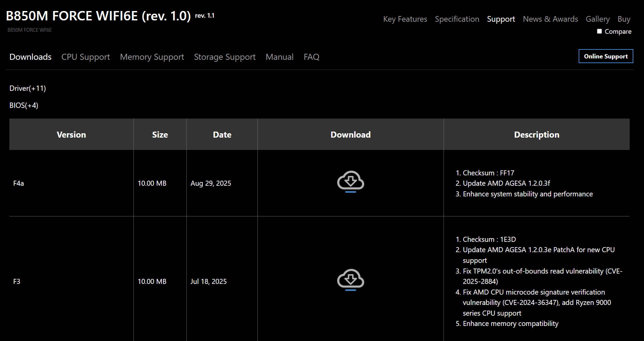The height and width of the screenshot is (341, 644).
Task: Click the 10.00 MB size in F4a row
Action: tap(152, 183)
